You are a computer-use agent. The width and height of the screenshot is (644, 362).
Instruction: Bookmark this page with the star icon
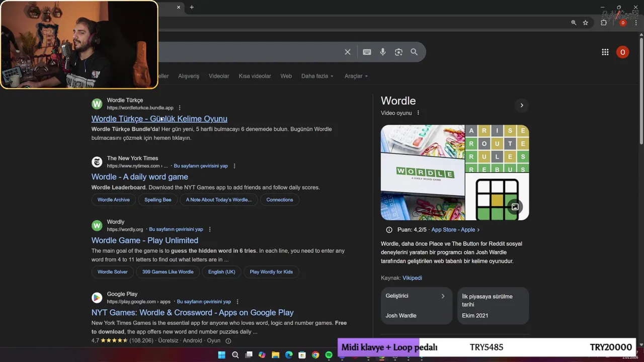[586, 23]
